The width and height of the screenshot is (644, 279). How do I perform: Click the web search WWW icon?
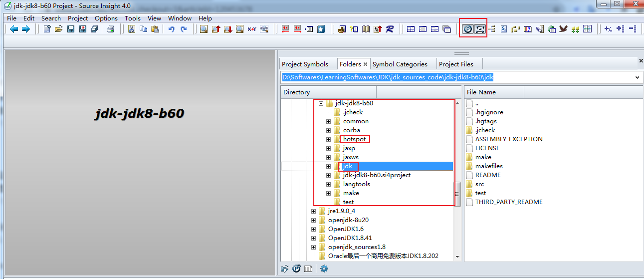[x=264, y=29]
